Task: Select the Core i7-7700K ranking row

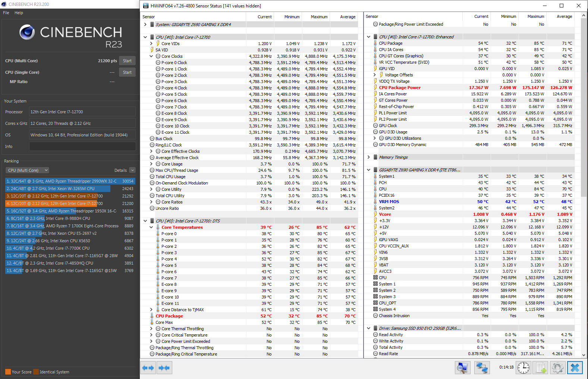Action: (x=70, y=248)
